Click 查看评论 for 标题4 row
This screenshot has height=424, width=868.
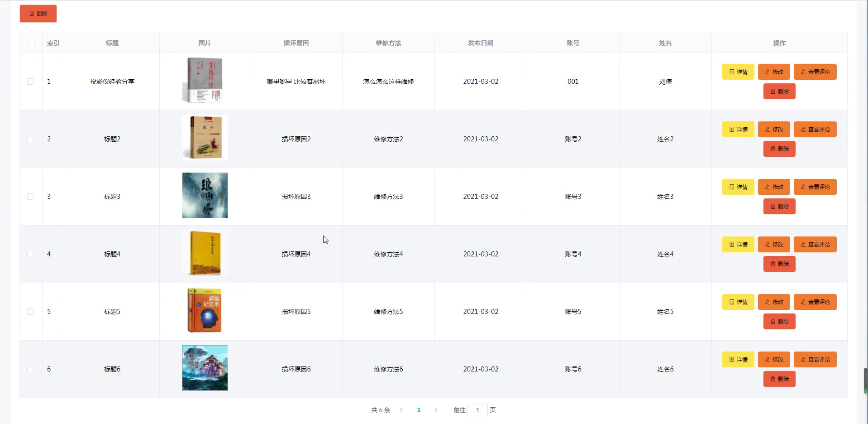point(815,245)
